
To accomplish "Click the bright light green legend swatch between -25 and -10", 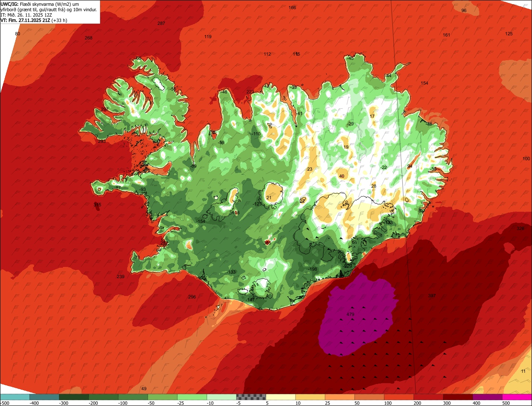I will point(192,397).
